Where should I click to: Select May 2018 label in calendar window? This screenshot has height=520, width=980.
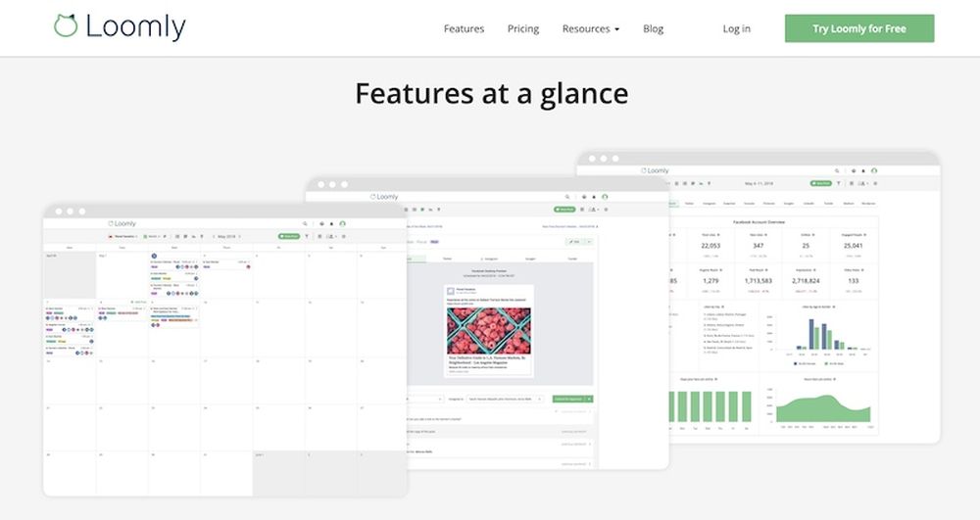(226, 237)
